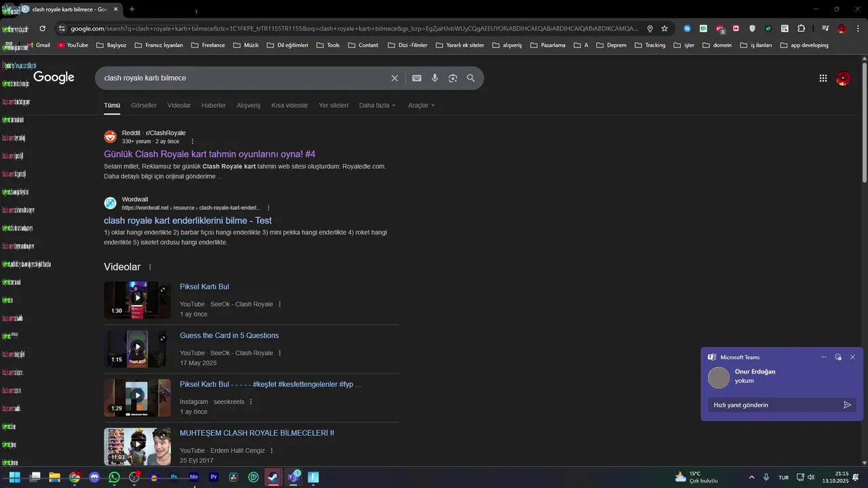Open the on-screen keyboard input tool
This screenshot has width=868, height=488.
coord(417,78)
